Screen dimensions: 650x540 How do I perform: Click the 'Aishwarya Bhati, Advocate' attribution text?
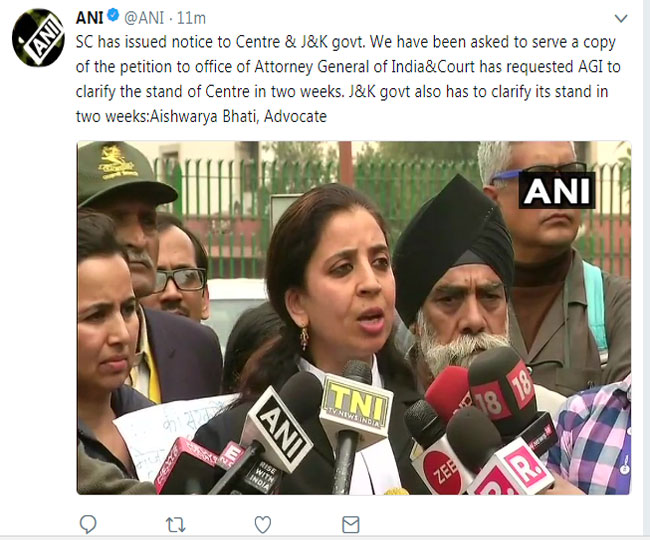tap(238, 116)
